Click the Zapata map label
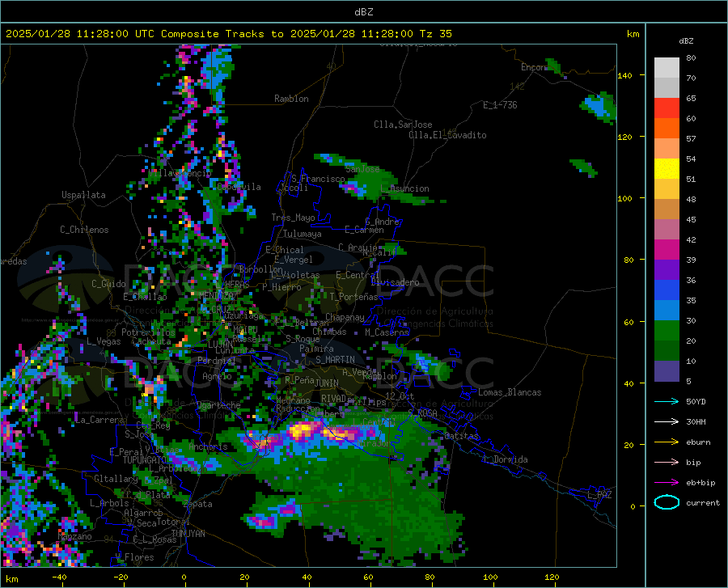 pos(198,504)
